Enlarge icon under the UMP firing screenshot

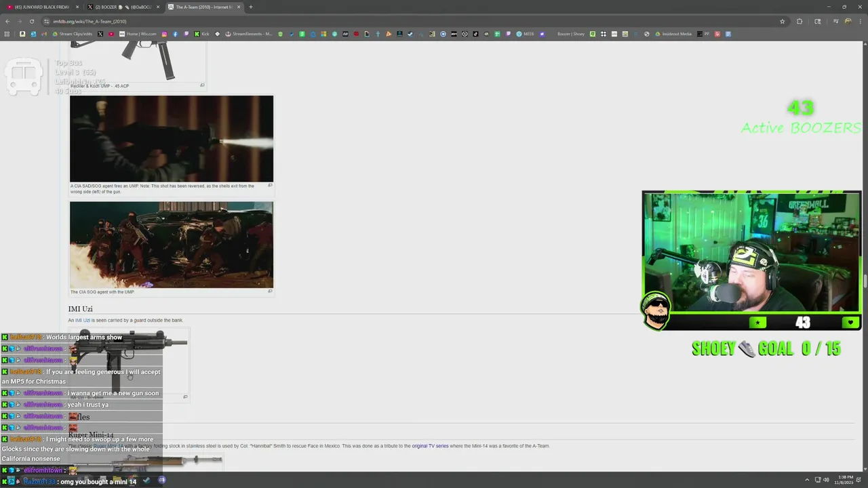coord(270,186)
